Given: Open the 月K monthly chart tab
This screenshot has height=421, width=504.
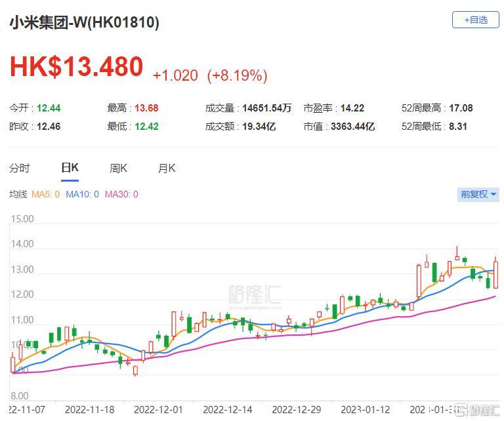Looking at the screenshot, I should tap(167, 168).
